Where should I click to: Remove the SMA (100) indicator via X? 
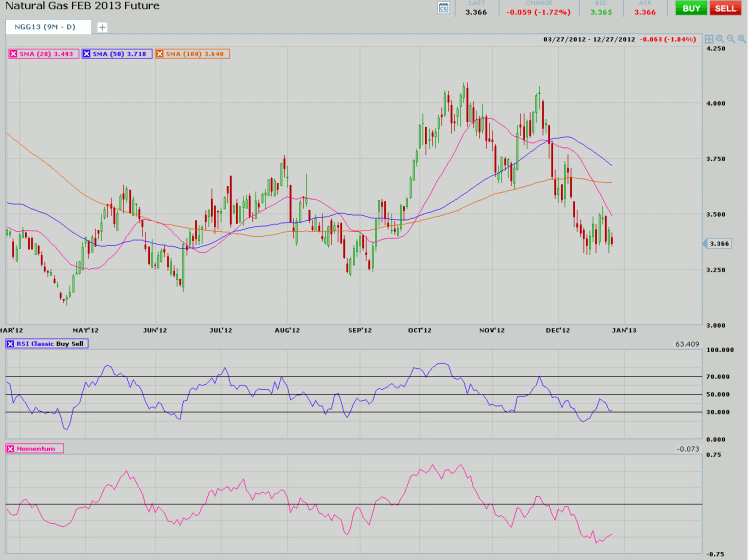tap(159, 52)
